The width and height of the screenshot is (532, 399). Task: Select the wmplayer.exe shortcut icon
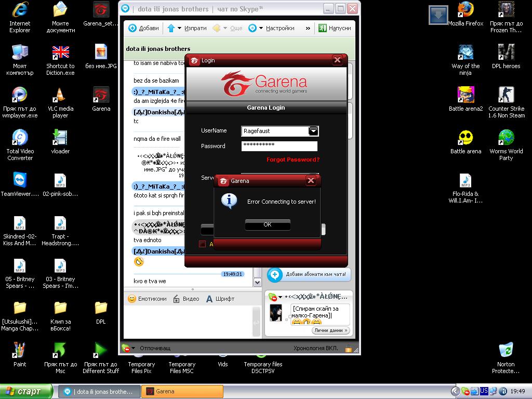[20, 102]
